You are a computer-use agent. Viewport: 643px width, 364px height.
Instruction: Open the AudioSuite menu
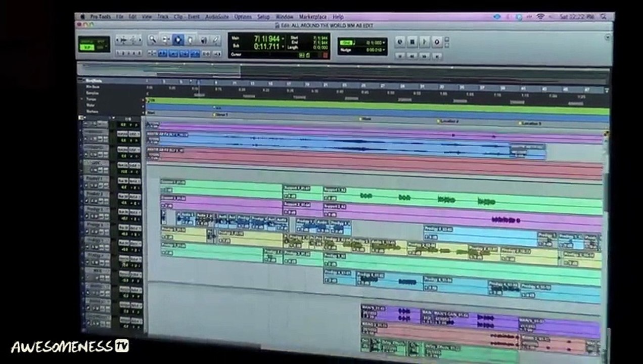click(217, 17)
